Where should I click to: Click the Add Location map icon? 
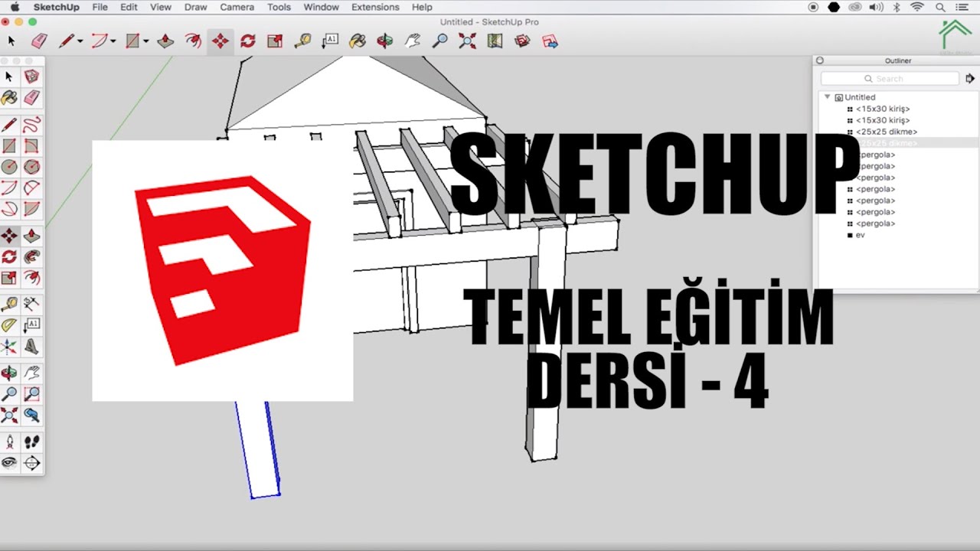[495, 41]
